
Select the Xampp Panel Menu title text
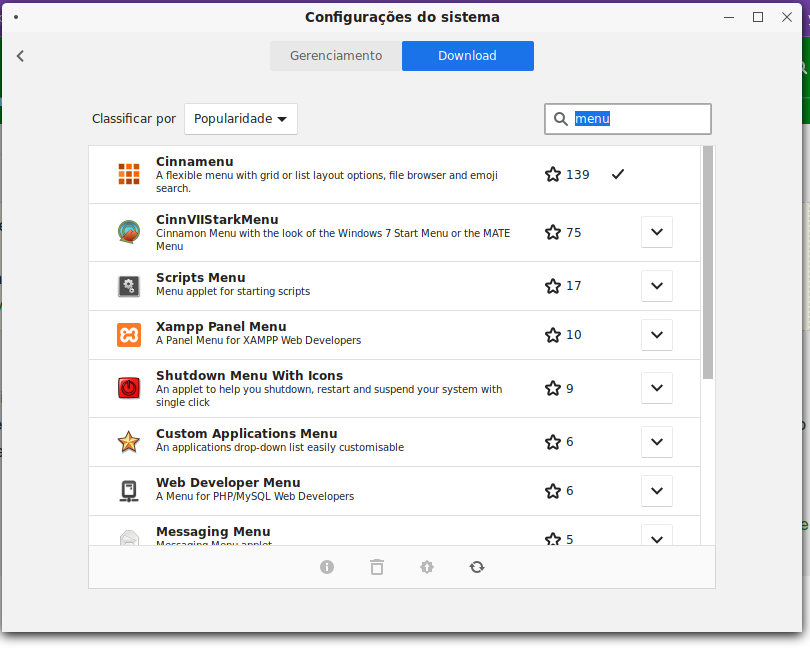221,327
